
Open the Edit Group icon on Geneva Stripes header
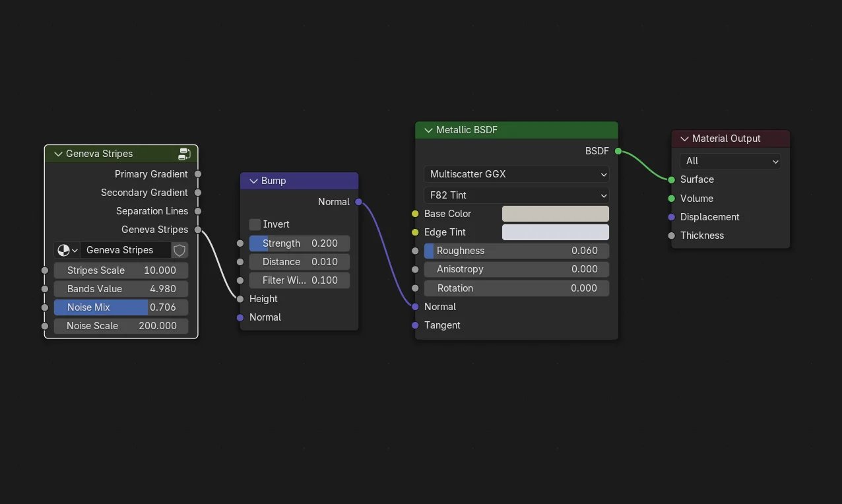(x=184, y=153)
